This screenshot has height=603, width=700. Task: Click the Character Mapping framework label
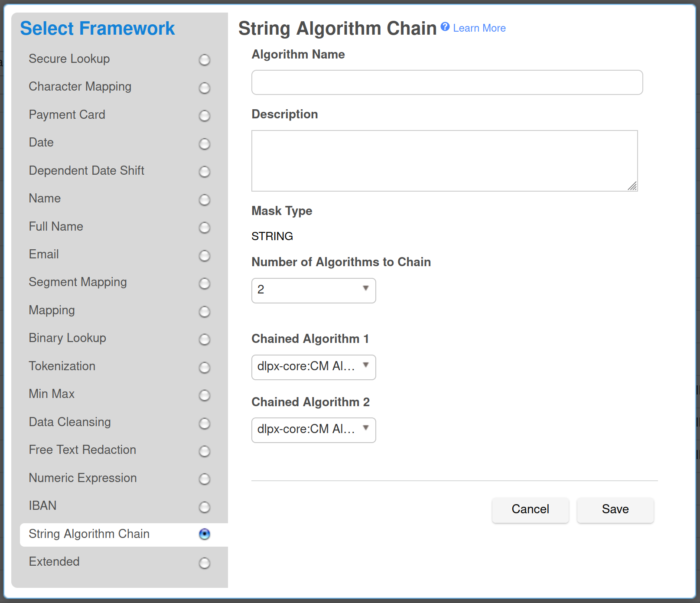coord(80,87)
